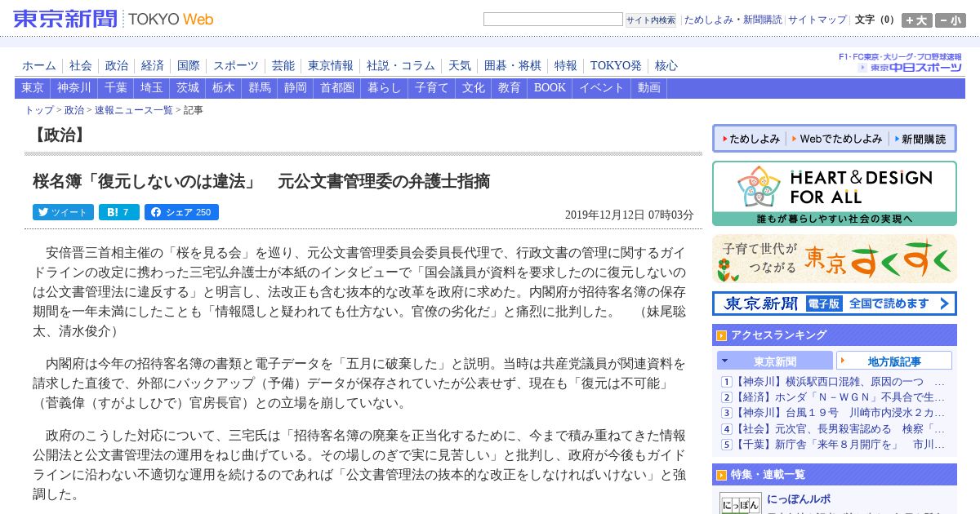
Task: Select the 群馬 regional tab
Action: pyautogui.click(x=260, y=88)
